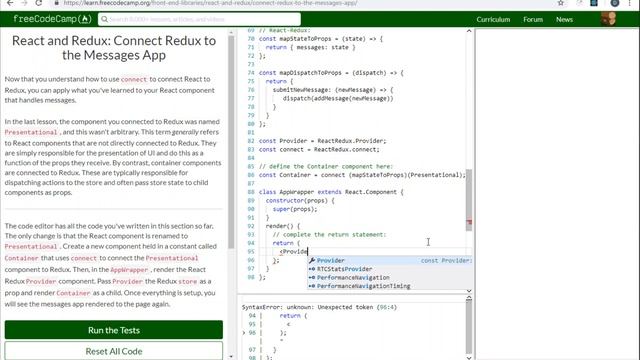
Task: Click the lesson title heading text
Action: click(114, 48)
